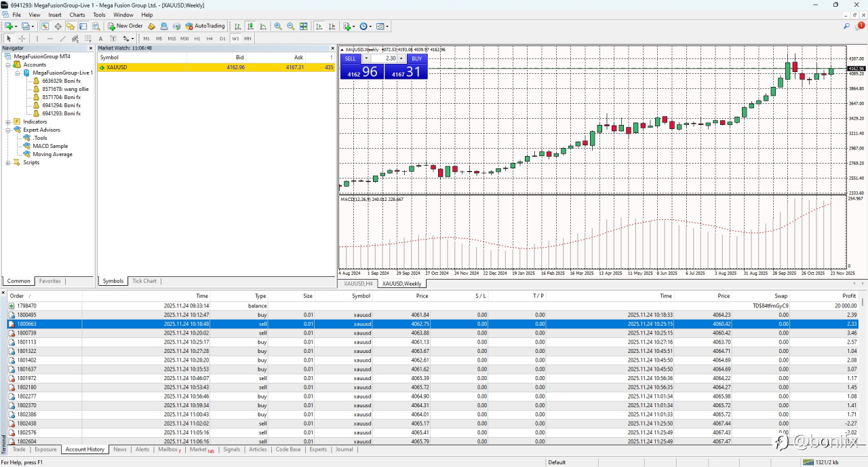Open the Periodicity clock dropdown arrow
Screen dimensions: 868x467
pos(371,26)
